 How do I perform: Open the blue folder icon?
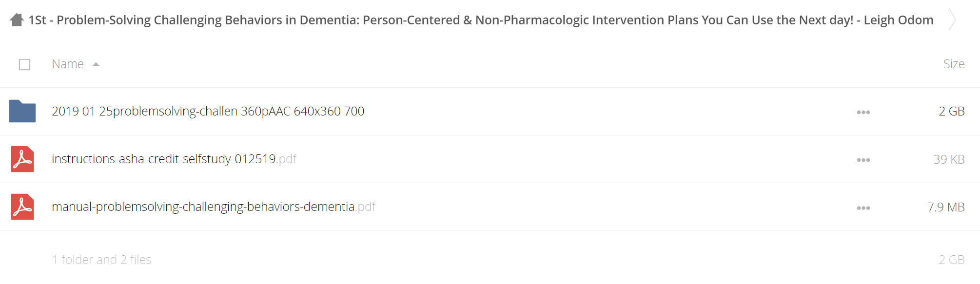22,111
